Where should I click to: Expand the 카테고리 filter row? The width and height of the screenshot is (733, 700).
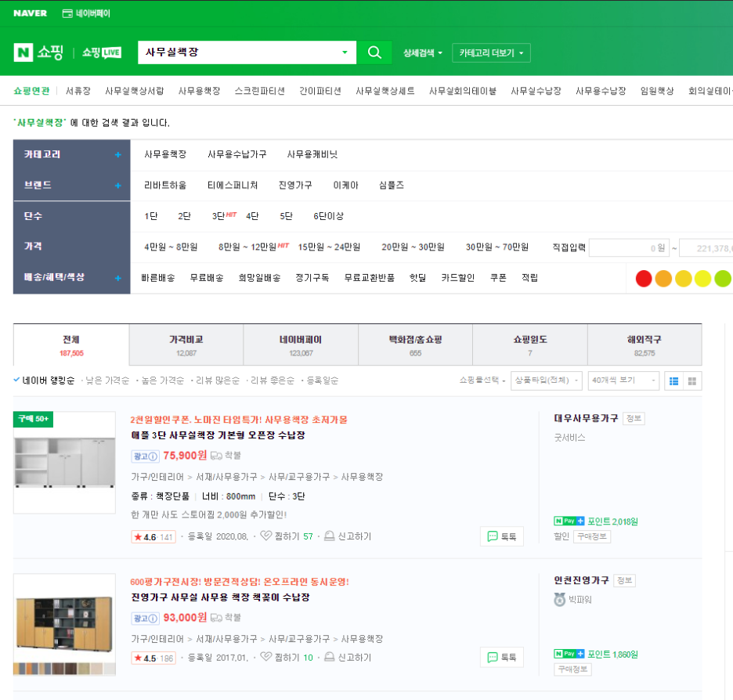tap(117, 155)
